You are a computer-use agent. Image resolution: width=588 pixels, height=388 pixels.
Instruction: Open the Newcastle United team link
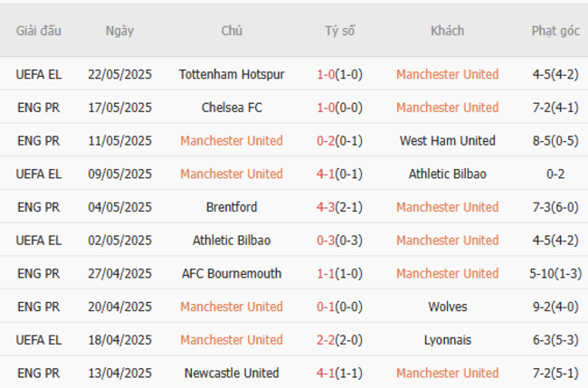(x=232, y=373)
